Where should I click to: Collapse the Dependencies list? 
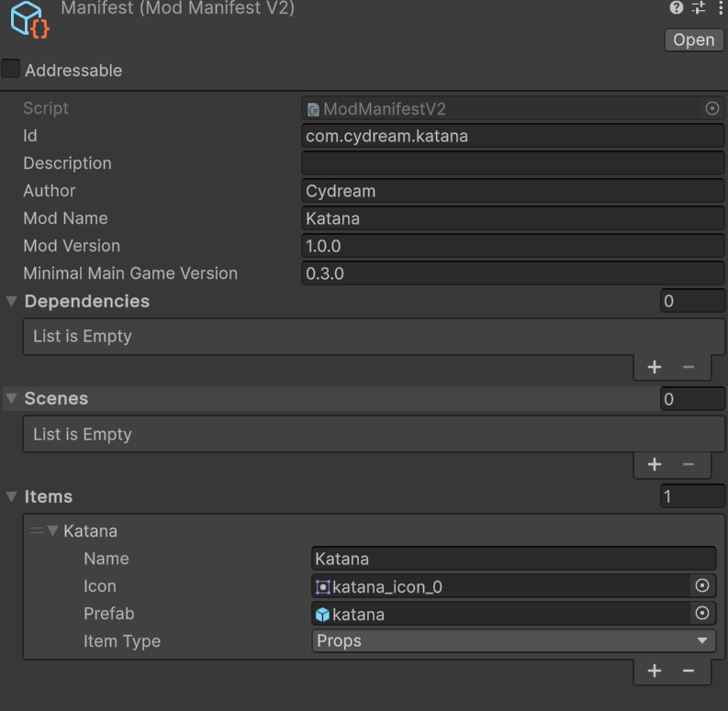pos(12,301)
